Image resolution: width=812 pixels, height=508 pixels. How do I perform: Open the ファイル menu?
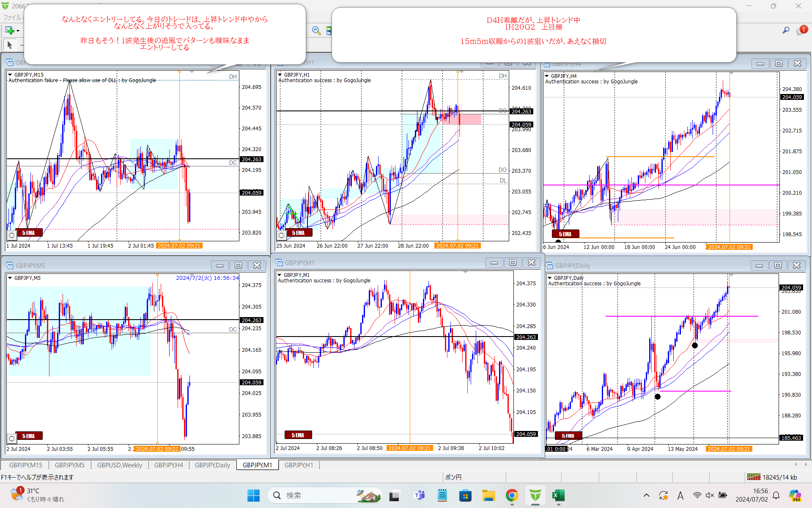pyautogui.click(x=12, y=18)
